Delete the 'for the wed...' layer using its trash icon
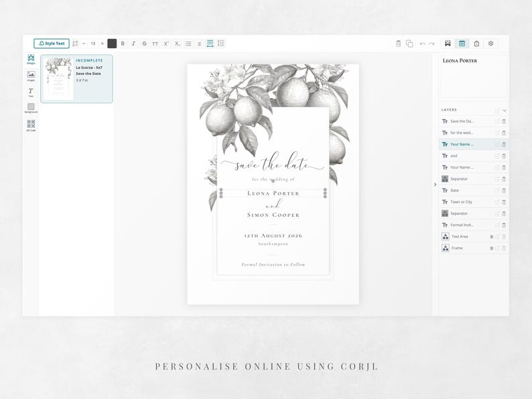 click(x=504, y=133)
